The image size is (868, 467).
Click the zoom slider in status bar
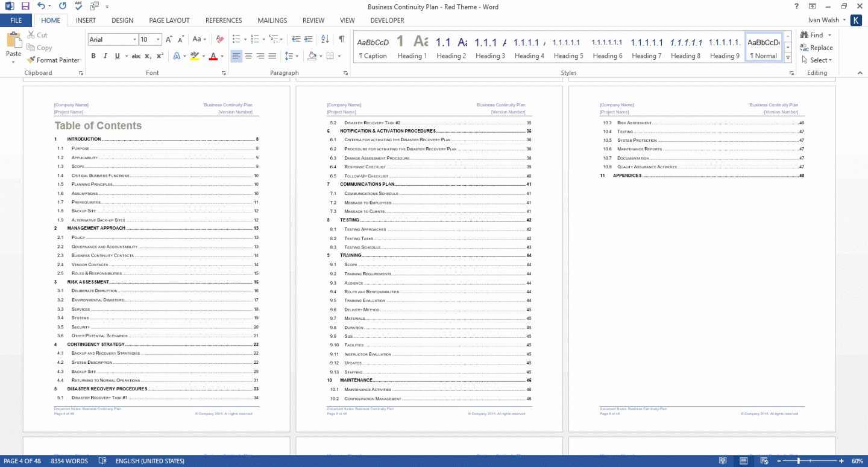point(798,461)
